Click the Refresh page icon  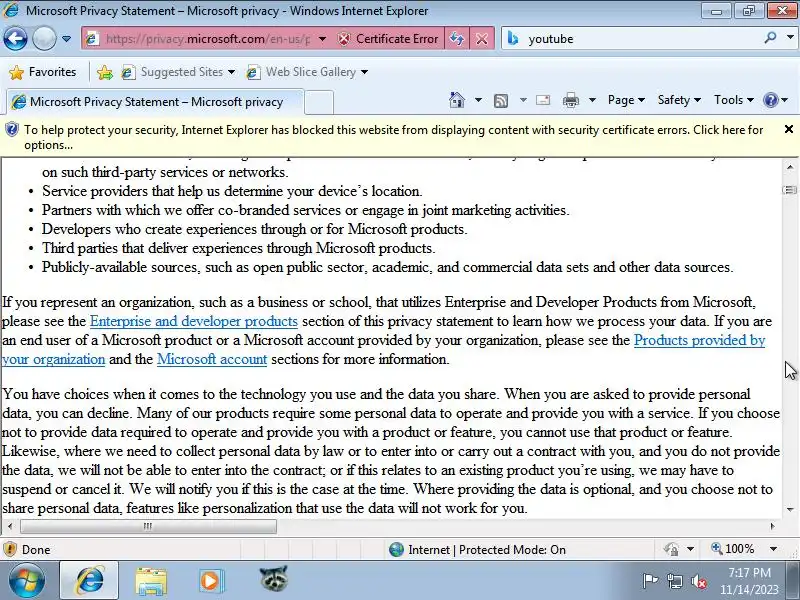click(x=457, y=39)
